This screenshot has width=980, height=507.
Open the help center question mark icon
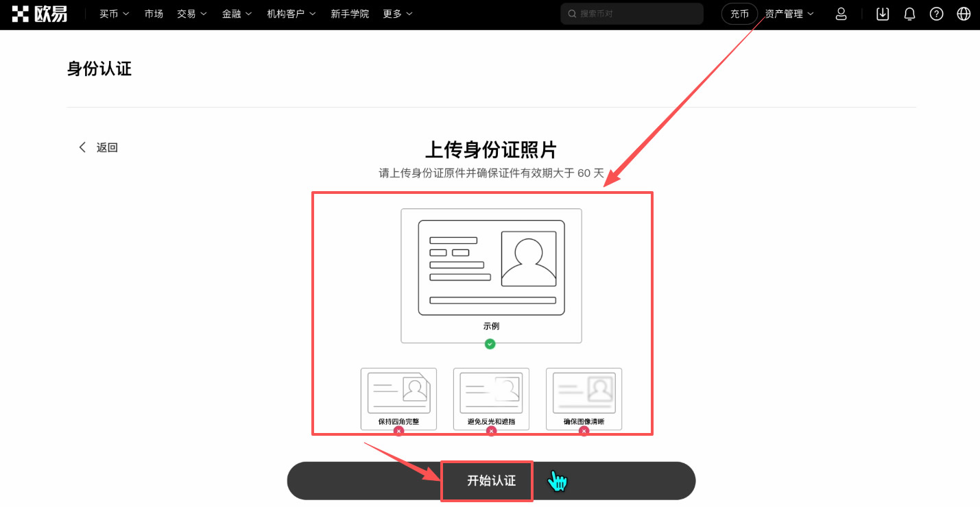coord(936,14)
